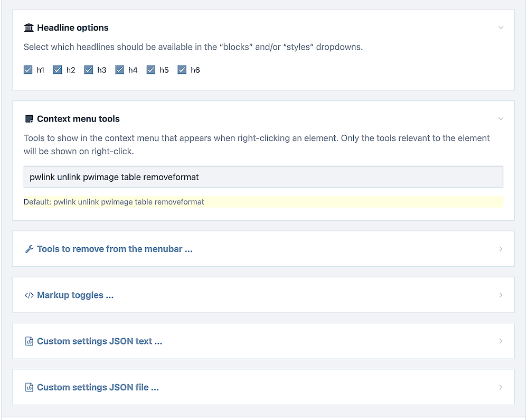The height and width of the screenshot is (420, 528).
Task: Click the h4 checkbox label
Action: pos(133,70)
